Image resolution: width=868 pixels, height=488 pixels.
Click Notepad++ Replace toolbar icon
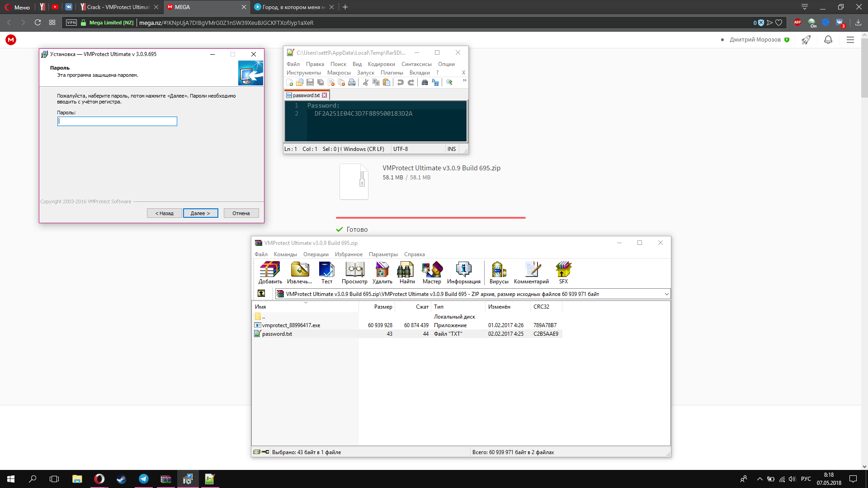(x=435, y=82)
